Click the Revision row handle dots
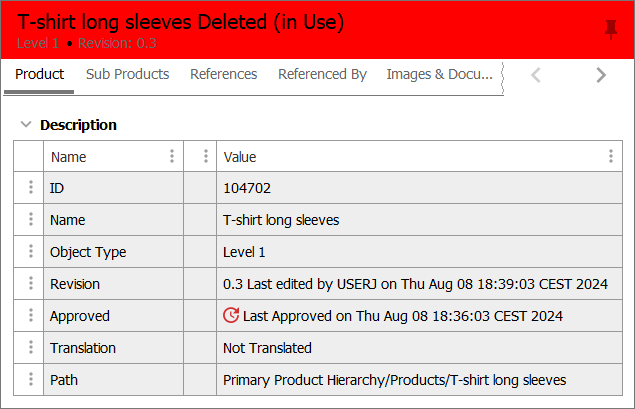 click(x=30, y=284)
